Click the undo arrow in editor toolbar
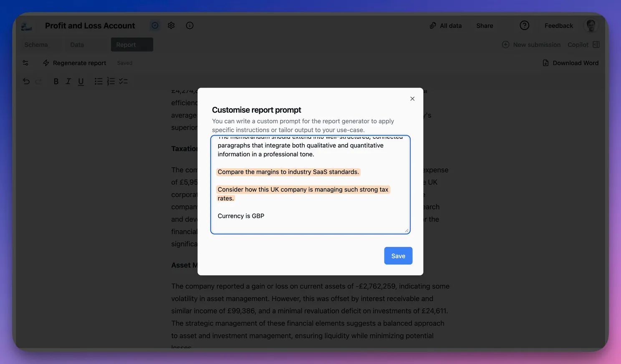621x364 pixels. (26, 81)
